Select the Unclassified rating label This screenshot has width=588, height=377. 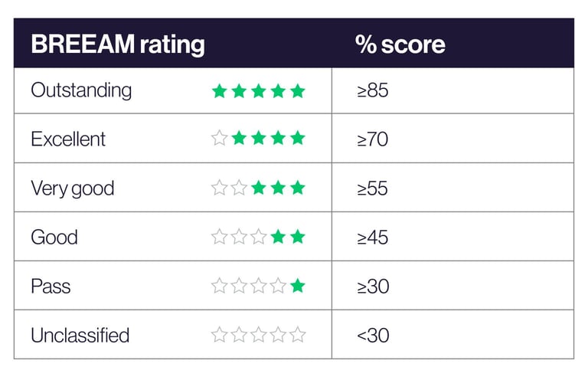pyautogui.click(x=80, y=336)
